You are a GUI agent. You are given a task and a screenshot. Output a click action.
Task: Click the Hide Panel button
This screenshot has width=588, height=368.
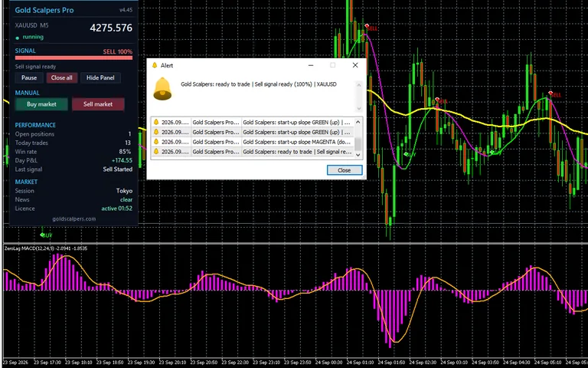tap(100, 77)
